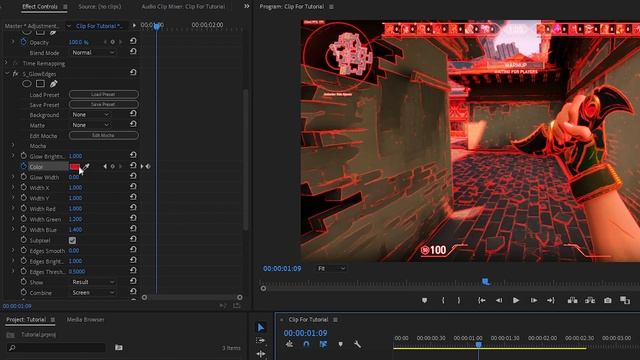Toggle animation stopwatch for Opacity
The height and width of the screenshot is (360, 640).
coord(23,42)
